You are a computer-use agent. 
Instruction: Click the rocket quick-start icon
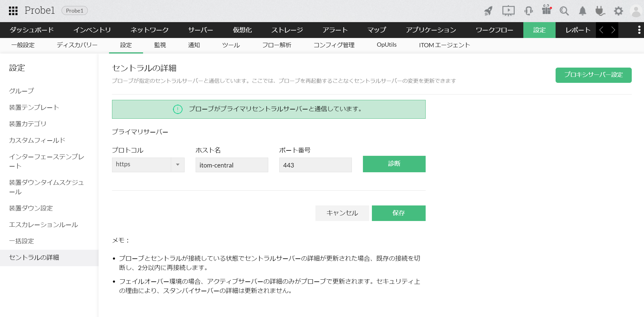tap(488, 11)
